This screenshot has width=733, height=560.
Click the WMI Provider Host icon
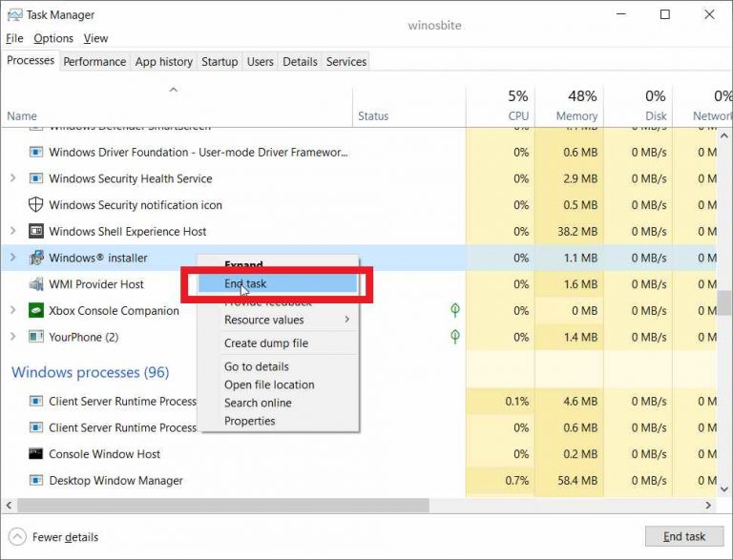tap(36, 284)
